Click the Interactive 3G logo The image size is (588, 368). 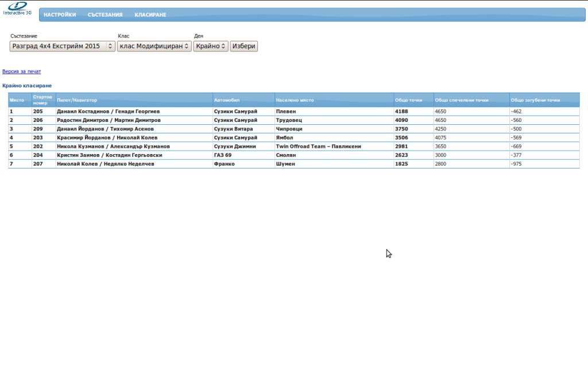pos(17,8)
